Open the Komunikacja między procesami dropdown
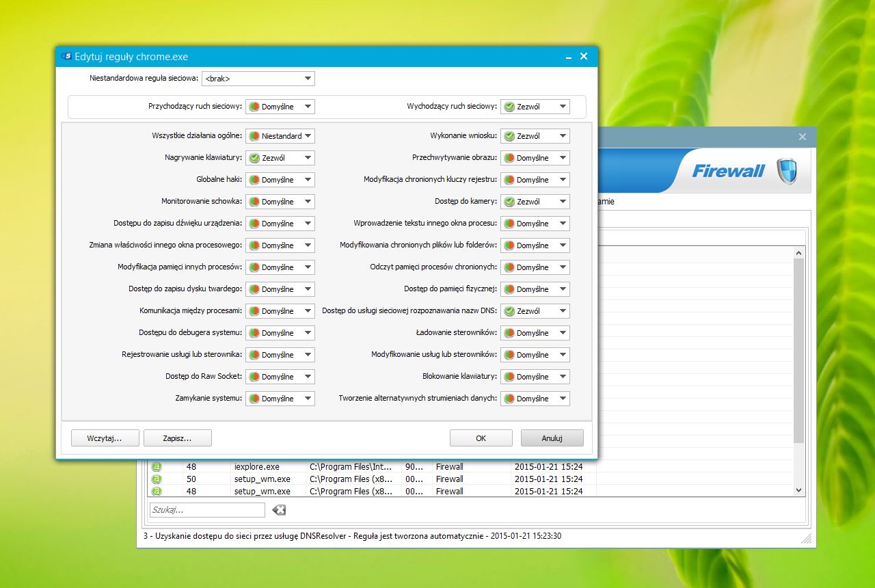The height and width of the screenshot is (588, 875). [280, 311]
